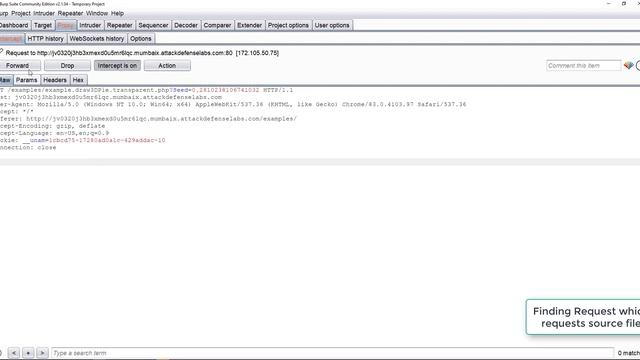
Task: Open the Action dropdown button
Action: tap(167, 66)
